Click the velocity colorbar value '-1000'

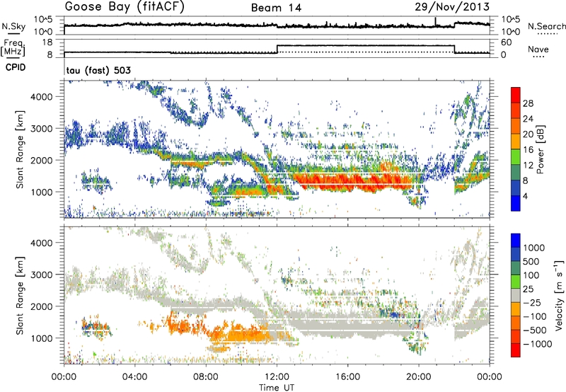point(538,344)
